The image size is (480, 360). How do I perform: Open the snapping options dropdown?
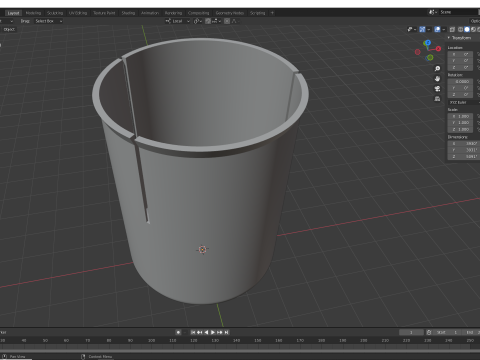(x=216, y=21)
